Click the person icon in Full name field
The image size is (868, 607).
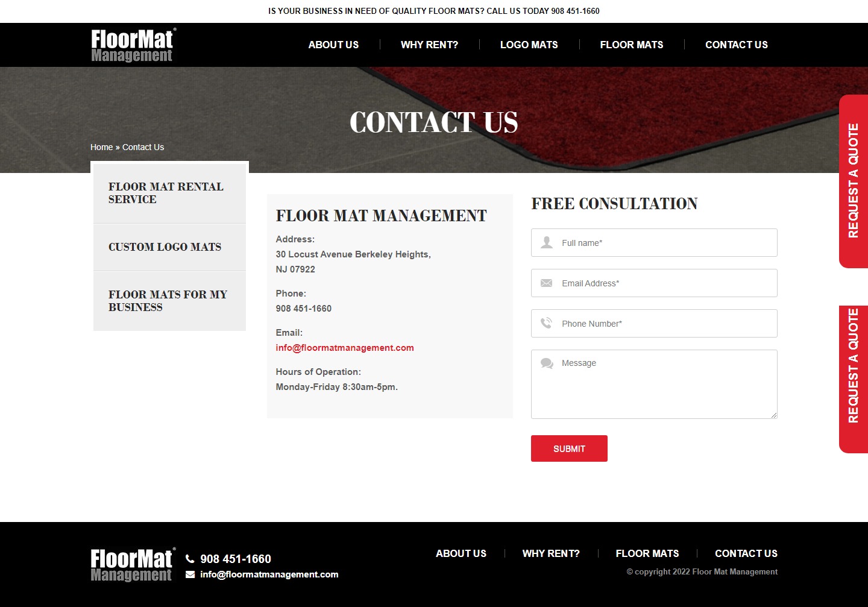546,242
